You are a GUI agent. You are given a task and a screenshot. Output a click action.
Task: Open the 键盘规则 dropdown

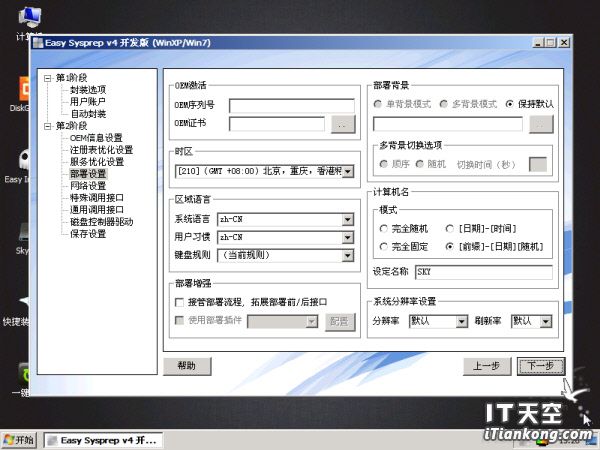[347, 256]
